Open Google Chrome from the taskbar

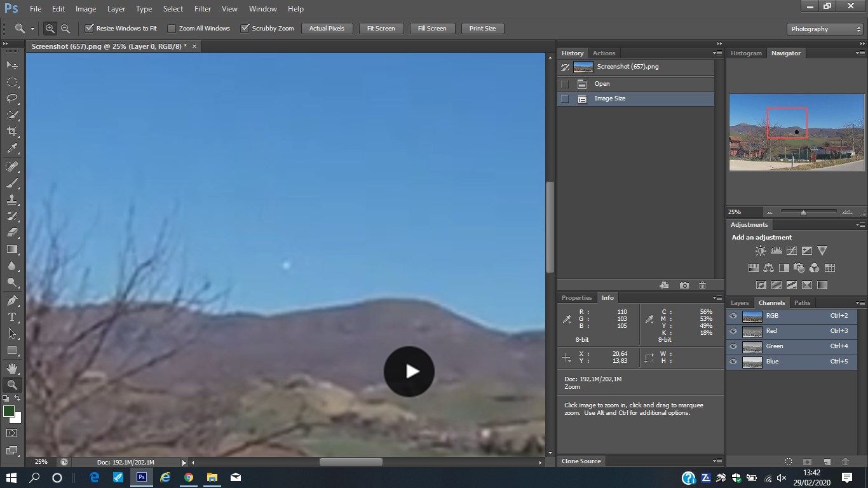189,477
